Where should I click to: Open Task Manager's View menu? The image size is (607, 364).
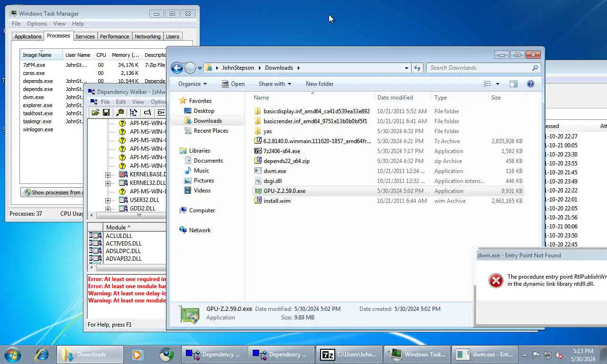[x=59, y=24]
